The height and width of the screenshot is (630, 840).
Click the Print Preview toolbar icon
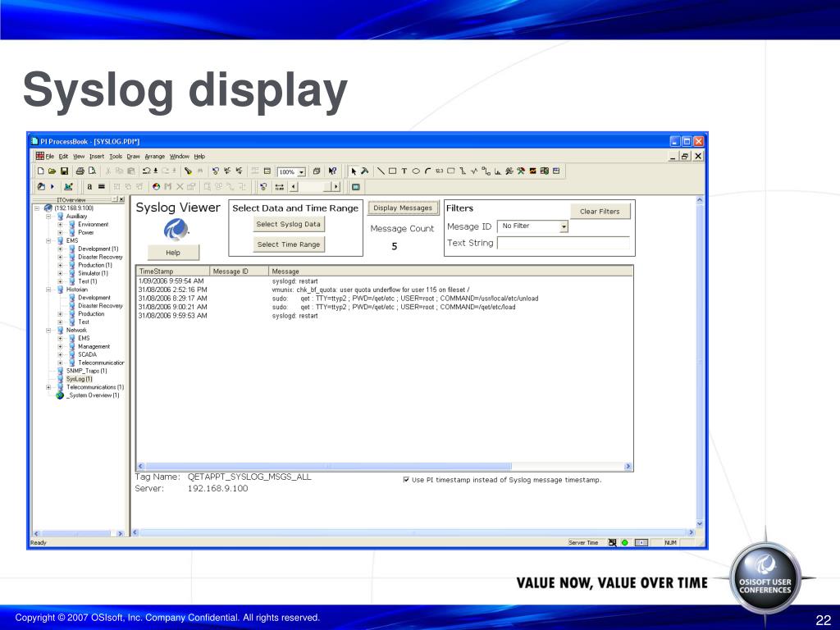(92, 171)
